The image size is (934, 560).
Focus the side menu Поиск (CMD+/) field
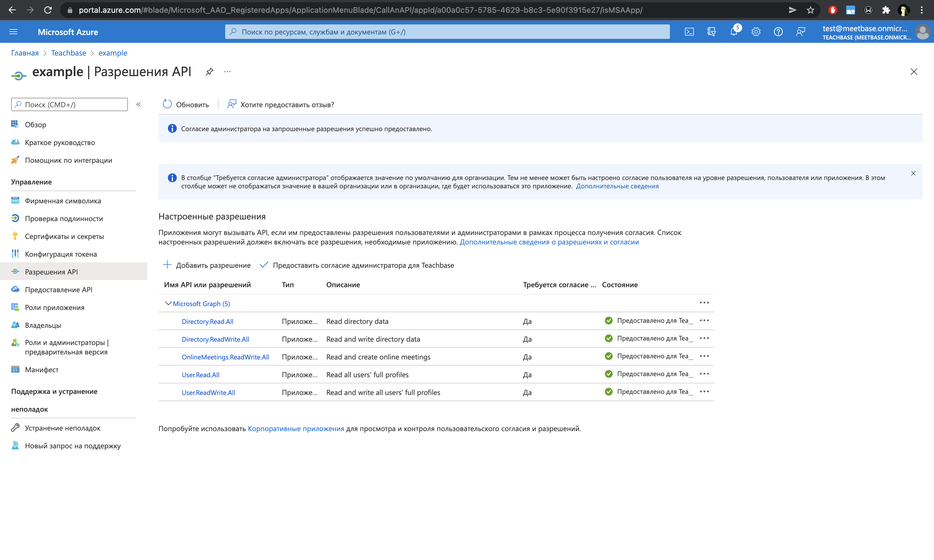pyautogui.click(x=69, y=104)
